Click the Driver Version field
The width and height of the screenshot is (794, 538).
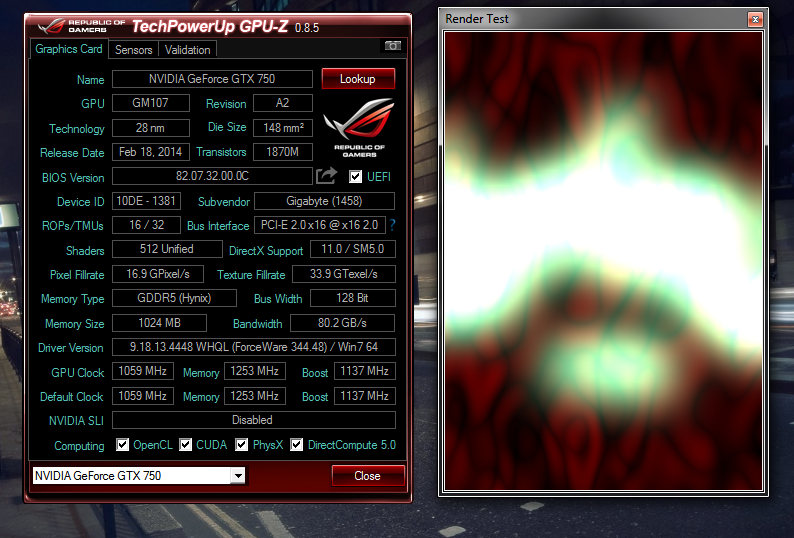[x=254, y=347]
